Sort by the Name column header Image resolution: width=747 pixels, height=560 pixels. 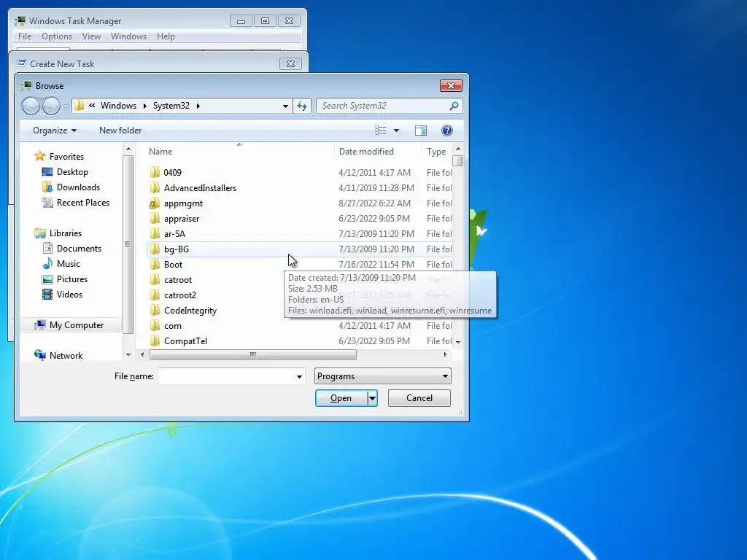click(239, 152)
